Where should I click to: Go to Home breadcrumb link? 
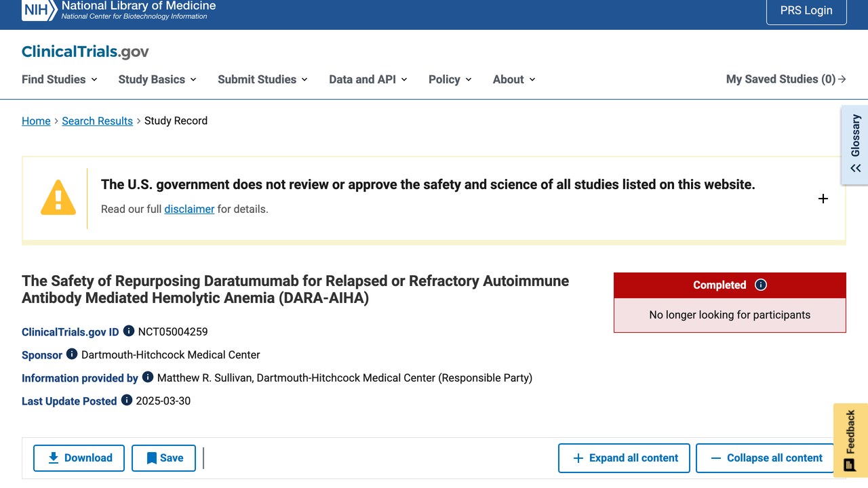point(36,121)
